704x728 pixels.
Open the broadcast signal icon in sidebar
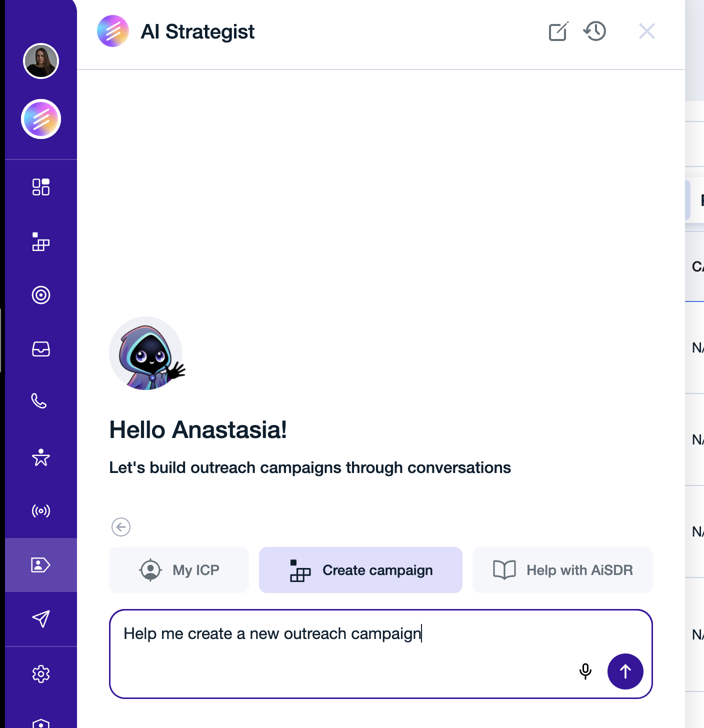41,511
